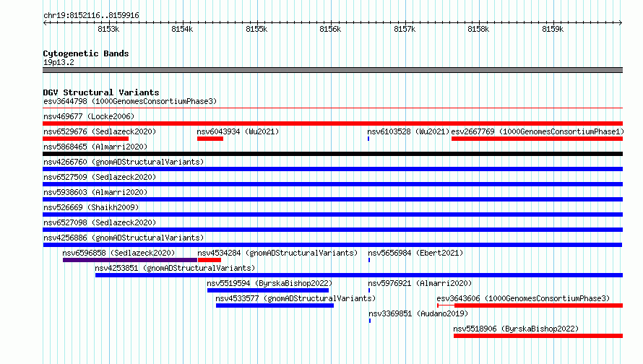Open nsv5519594 (ByrskaBishop2022) label
The height and width of the screenshot is (364, 643).
tap(269, 283)
